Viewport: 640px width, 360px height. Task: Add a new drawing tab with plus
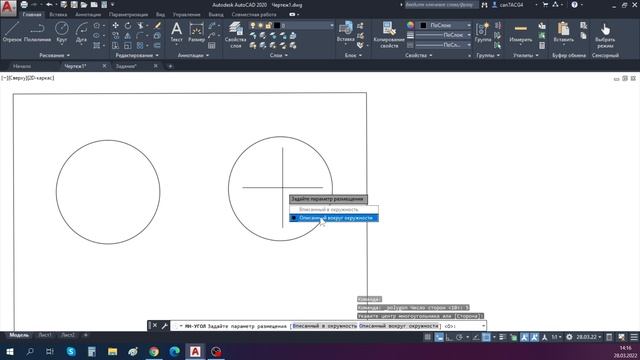pyautogui.click(x=170, y=66)
